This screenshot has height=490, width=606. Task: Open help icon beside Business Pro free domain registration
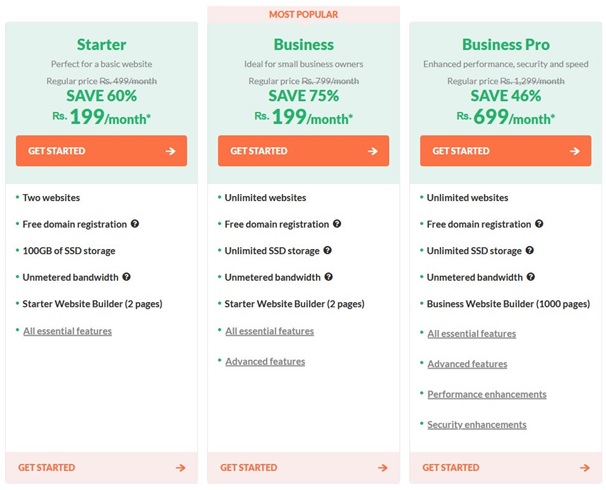539,224
